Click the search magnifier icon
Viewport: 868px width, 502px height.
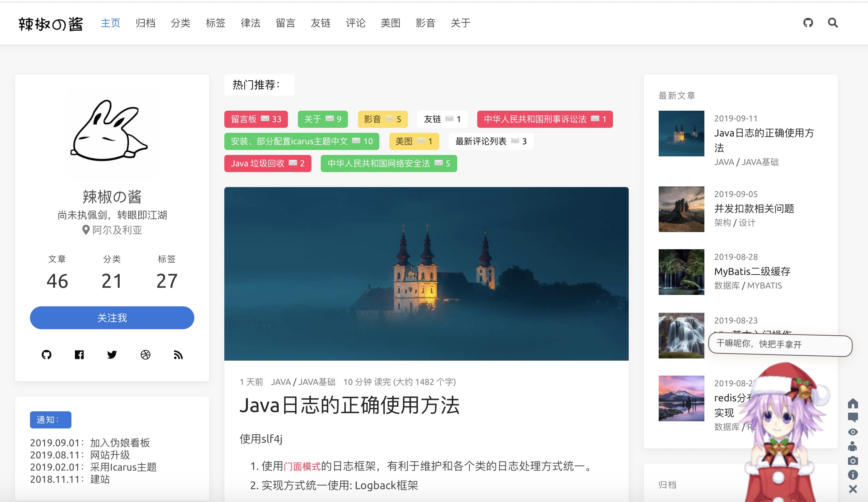(x=833, y=23)
